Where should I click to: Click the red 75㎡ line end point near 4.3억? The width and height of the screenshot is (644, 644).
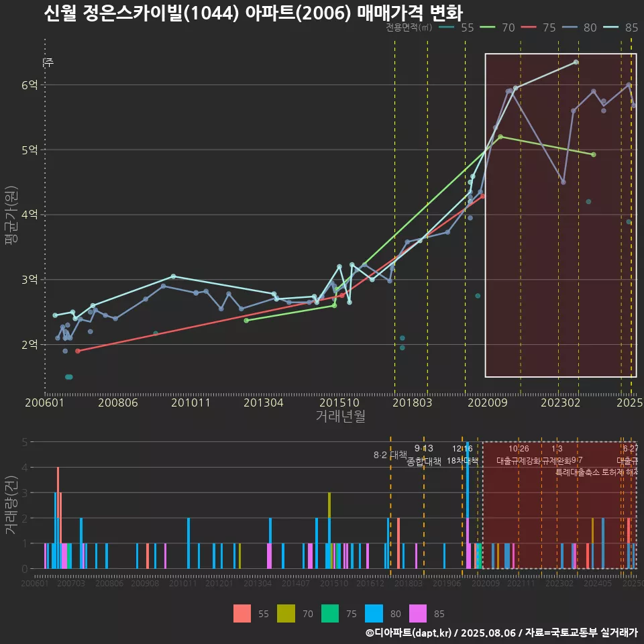click(x=482, y=197)
